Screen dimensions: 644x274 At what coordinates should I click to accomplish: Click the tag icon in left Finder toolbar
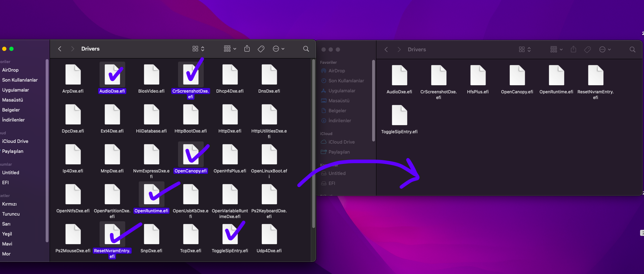pos(261,49)
